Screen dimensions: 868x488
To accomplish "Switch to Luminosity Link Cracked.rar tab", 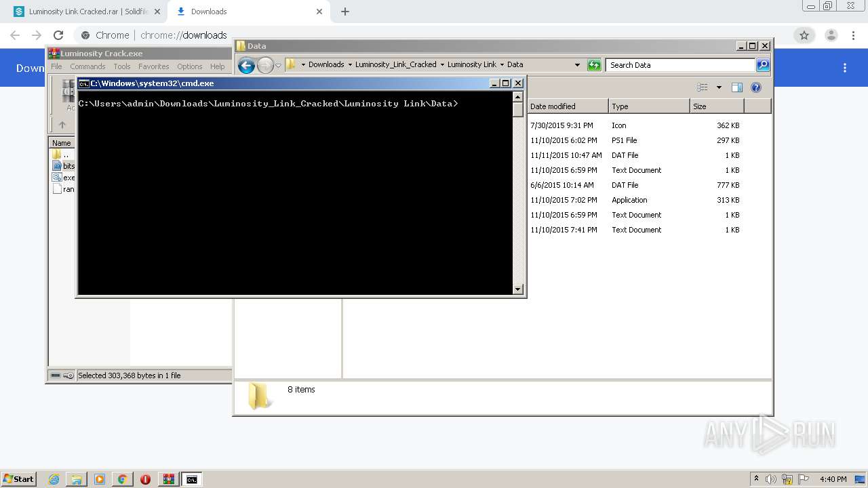I will coord(88,12).
